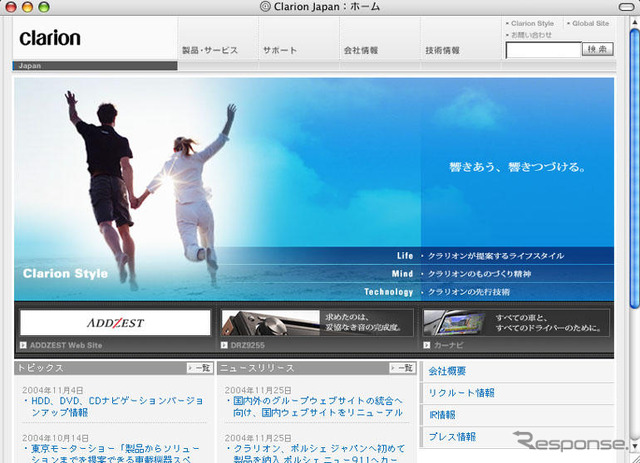Open the ADDZEST Web Site link
The height and width of the screenshot is (463, 640).
[x=66, y=345]
